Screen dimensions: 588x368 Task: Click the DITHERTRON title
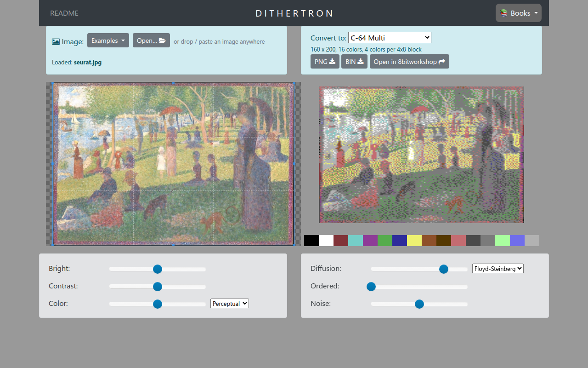pos(294,13)
